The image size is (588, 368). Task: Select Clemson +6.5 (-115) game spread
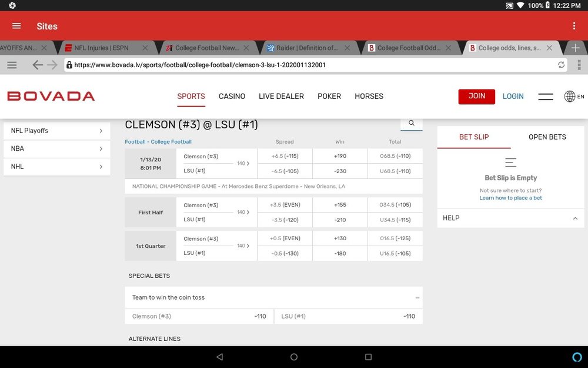(x=285, y=156)
